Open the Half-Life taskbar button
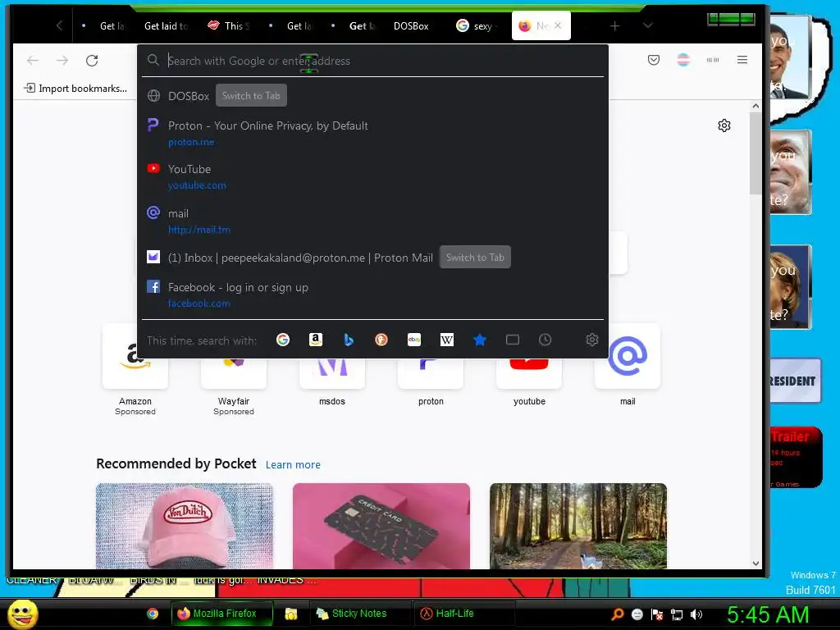Viewport: 840px width, 630px height. [464, 614]
